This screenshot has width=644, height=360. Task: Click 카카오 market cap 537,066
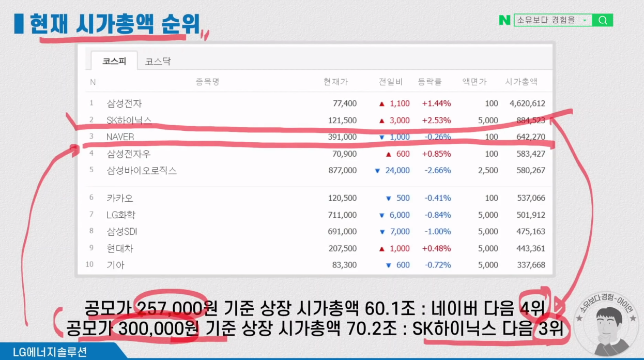[531, 198]
